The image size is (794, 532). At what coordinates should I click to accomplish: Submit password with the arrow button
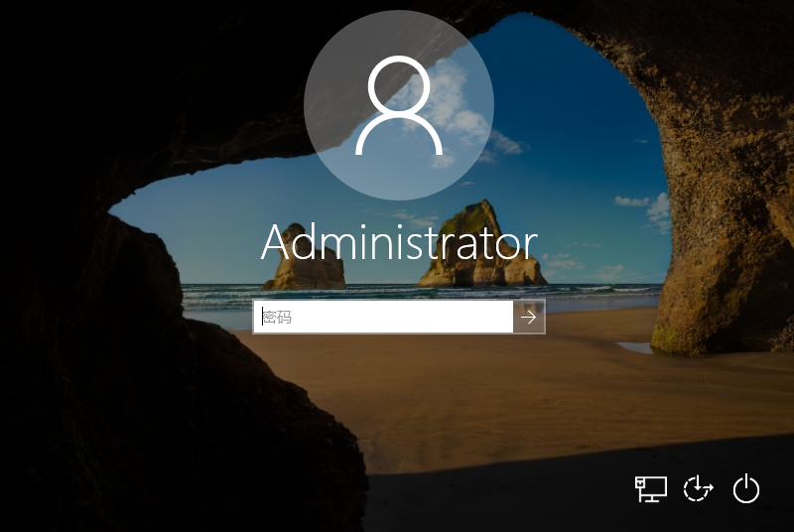tap(529, 317)
